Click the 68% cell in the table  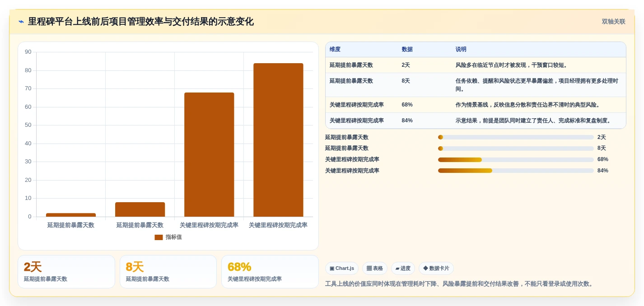click(x=407, y=105)
